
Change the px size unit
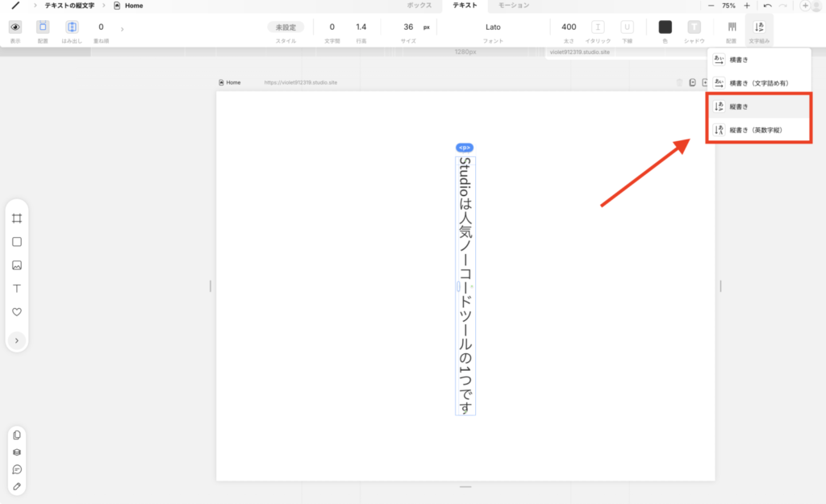tap(427, 27)
